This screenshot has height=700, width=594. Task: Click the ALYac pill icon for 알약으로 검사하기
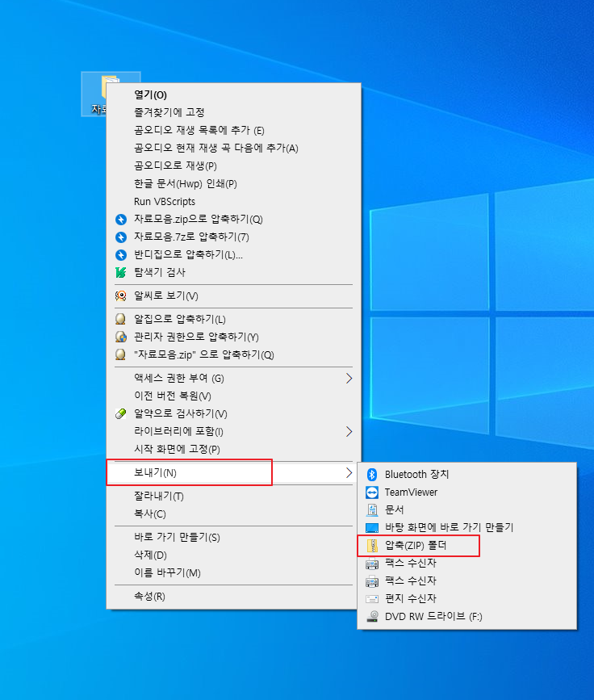pyautogui.click(x=121, y=414)
